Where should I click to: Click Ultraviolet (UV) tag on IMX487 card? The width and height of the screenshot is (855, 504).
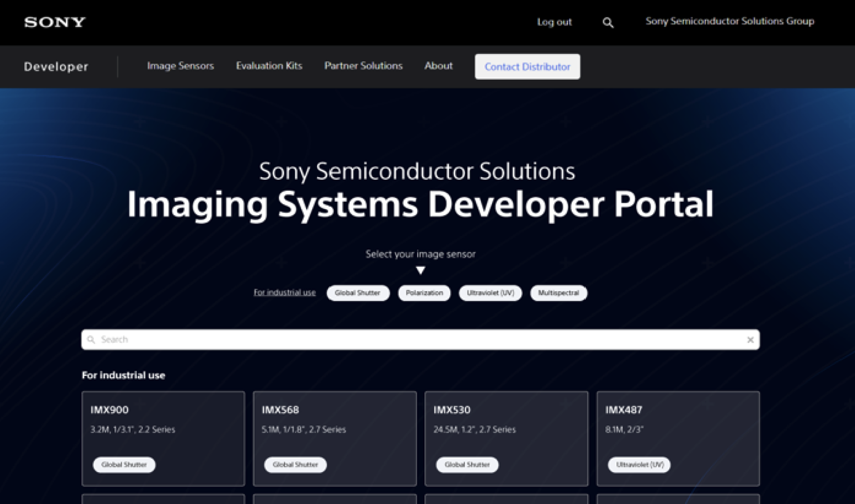pos(639,465)
